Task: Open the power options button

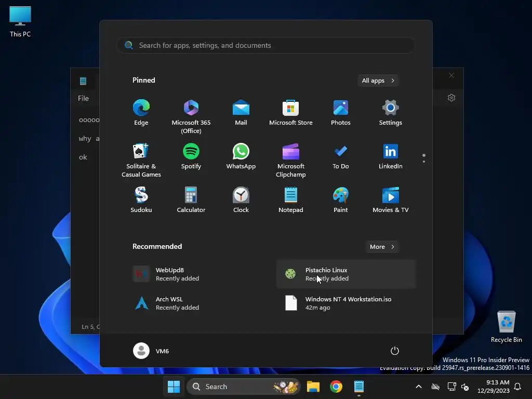Action: 395,351
